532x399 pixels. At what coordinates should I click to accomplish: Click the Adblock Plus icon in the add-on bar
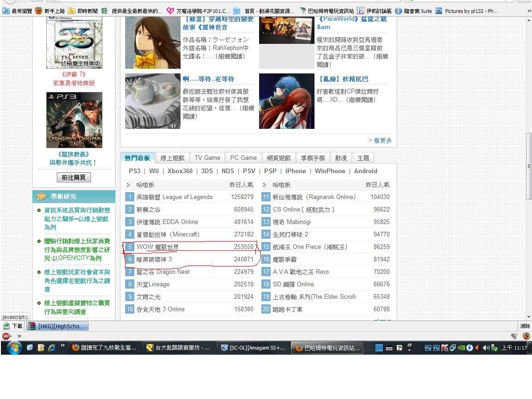(7, 336)
